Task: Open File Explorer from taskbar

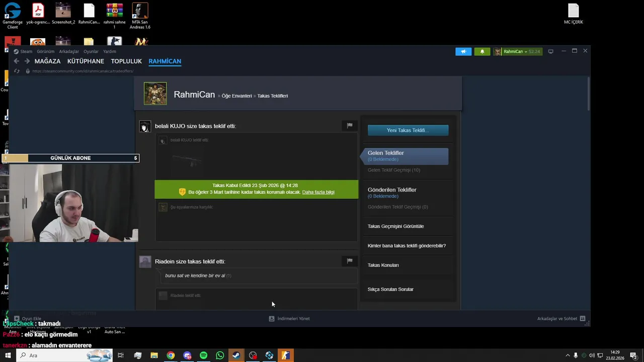Action: [154, 355]
